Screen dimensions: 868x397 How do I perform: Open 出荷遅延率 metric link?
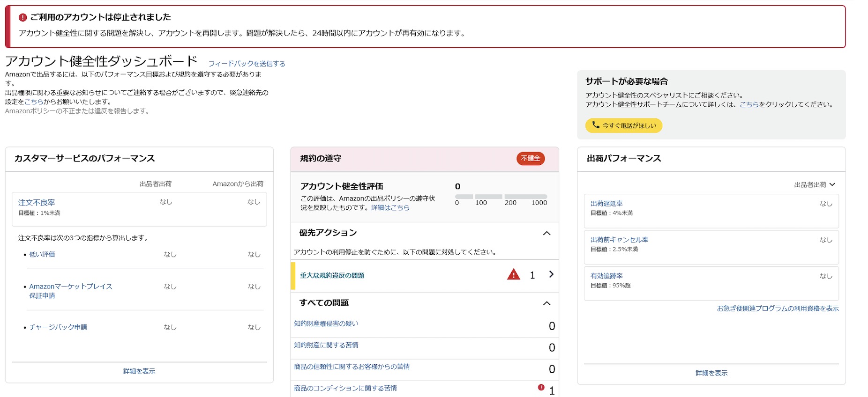tap(606, 204)
